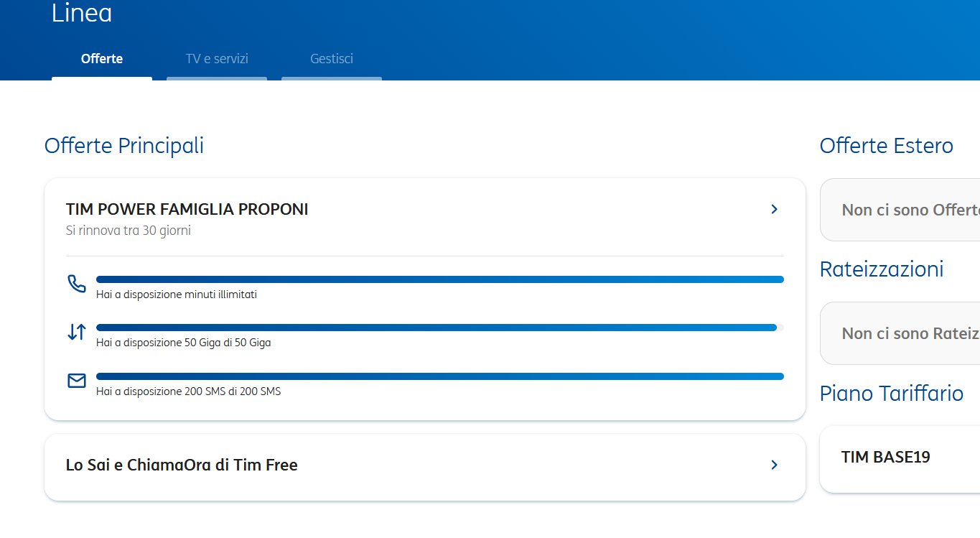Open Lo Sai e ChiamaOra di Tim Free
This screenshot has width=980, height=538.
point(182,465)
